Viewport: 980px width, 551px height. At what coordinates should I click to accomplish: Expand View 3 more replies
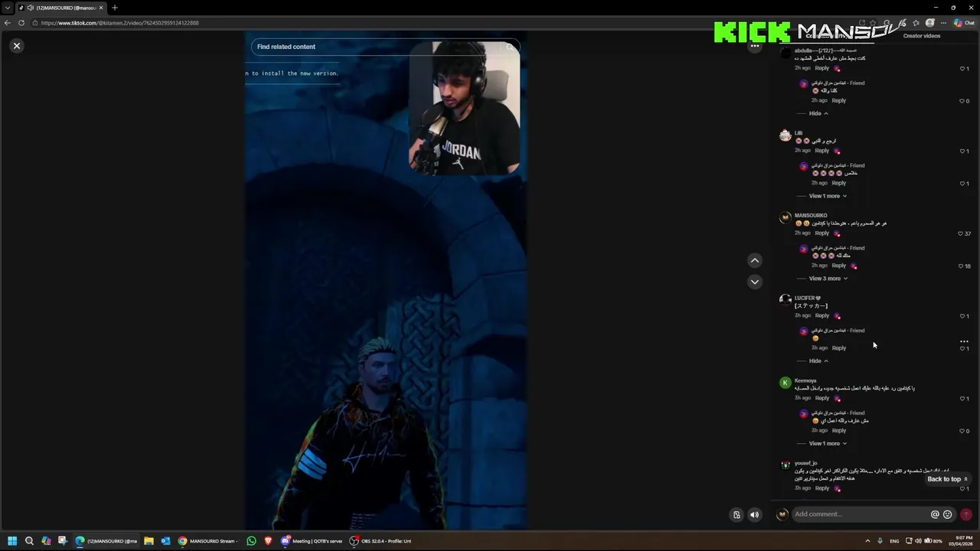click(x=828, y=279)
